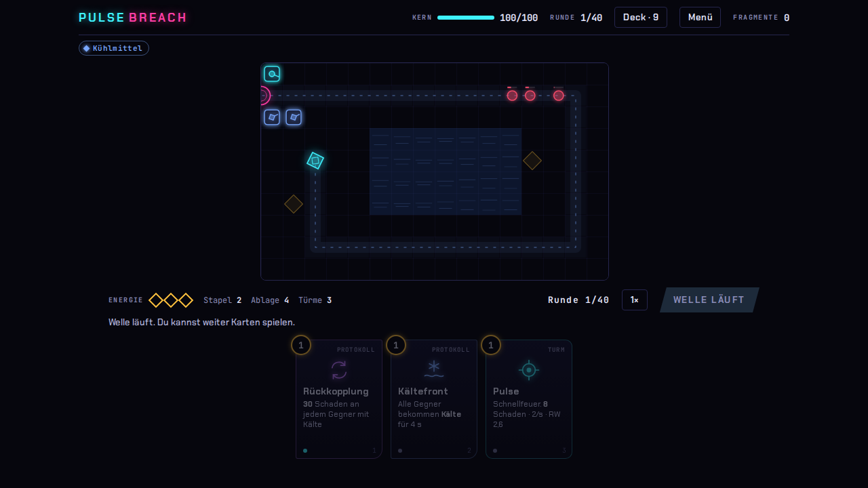Click the first yellow energy diamond
868x488 pixels.
(x=156, y=300)
